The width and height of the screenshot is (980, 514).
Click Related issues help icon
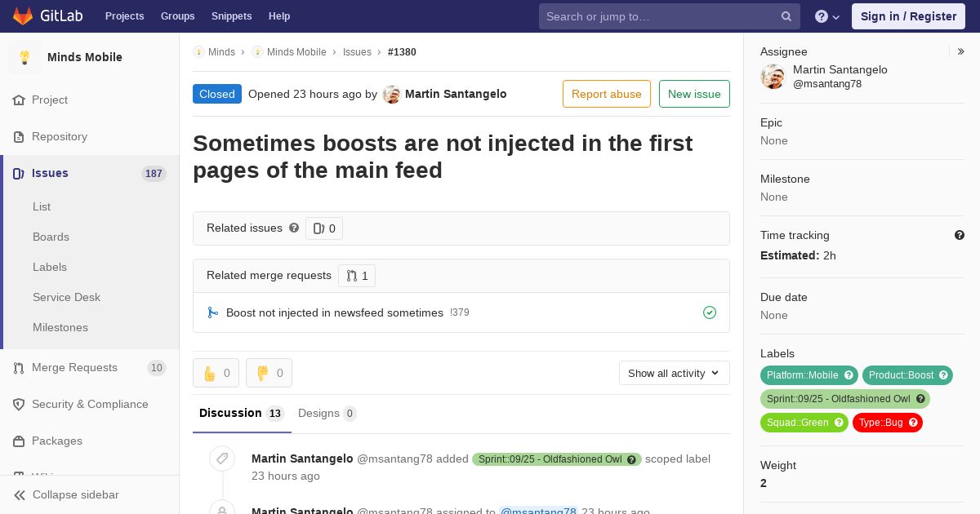pos(294,228)
